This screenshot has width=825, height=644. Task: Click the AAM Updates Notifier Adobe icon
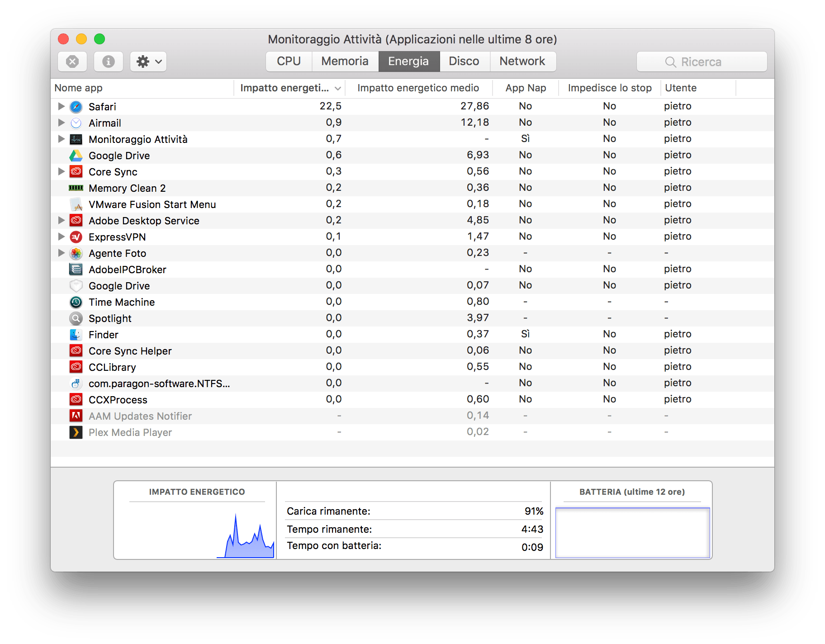(76, 416)
